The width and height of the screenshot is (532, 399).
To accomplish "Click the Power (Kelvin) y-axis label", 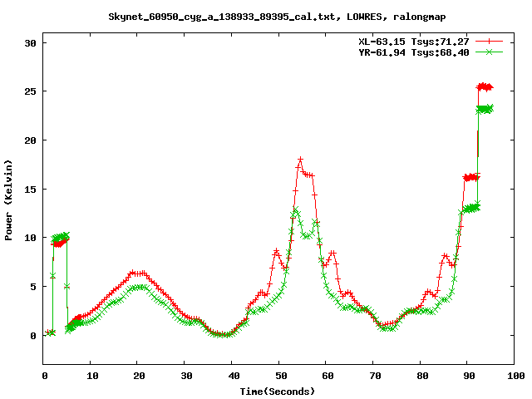I will [x=9, y=202].
